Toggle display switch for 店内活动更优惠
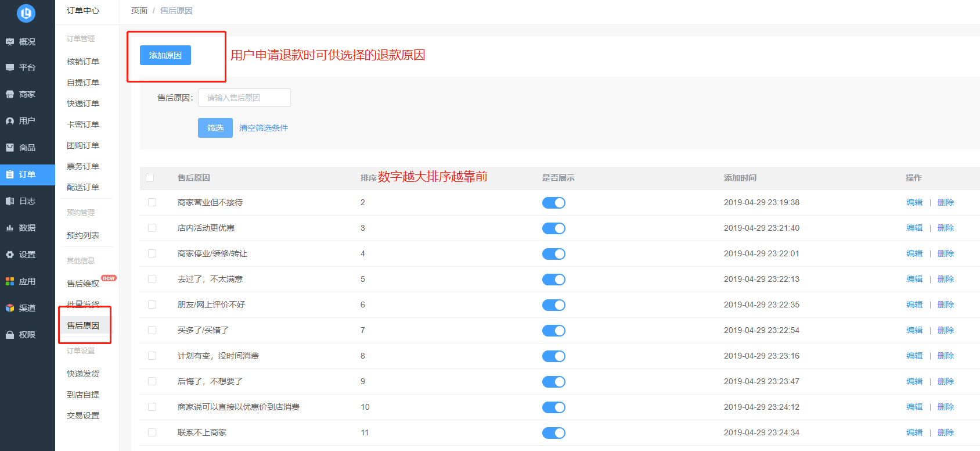Screen dimensions: 980x451 pyautogui.click(x=554, y=228)
